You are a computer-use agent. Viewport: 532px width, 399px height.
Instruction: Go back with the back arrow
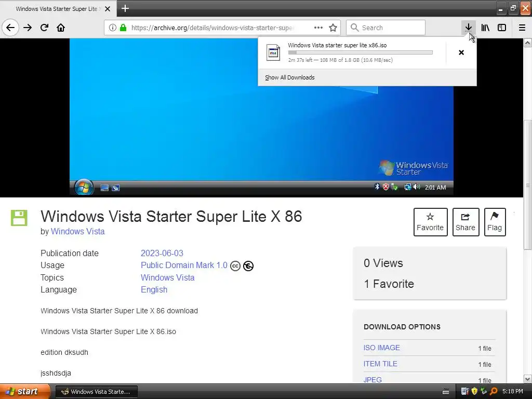tap(10, 28)
